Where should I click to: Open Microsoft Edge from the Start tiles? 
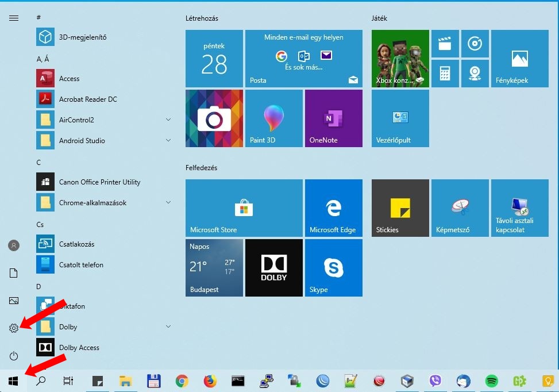coord(333,207)
